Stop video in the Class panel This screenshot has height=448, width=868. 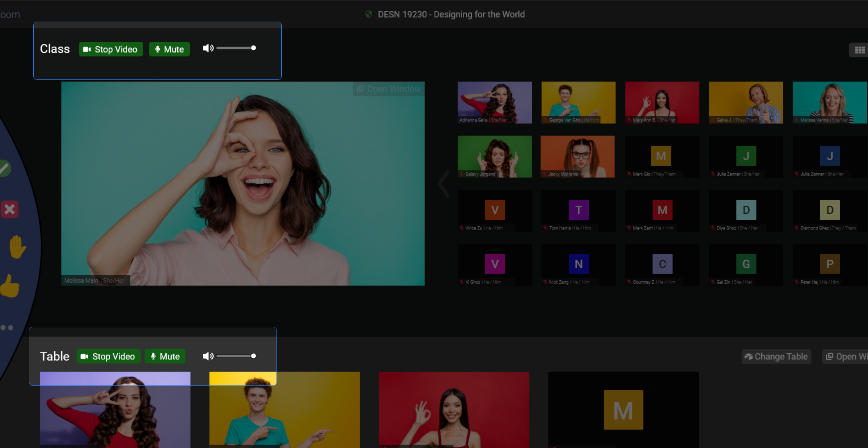click(111, 49)
